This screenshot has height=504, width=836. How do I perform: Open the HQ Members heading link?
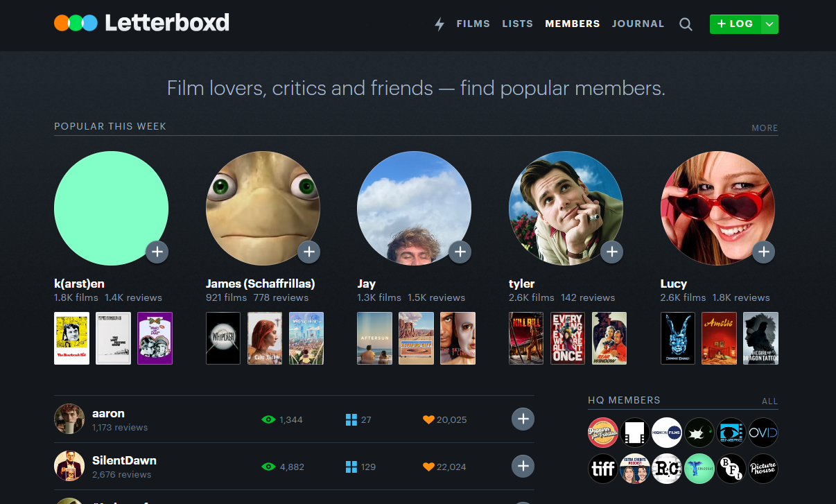(624, 400)
